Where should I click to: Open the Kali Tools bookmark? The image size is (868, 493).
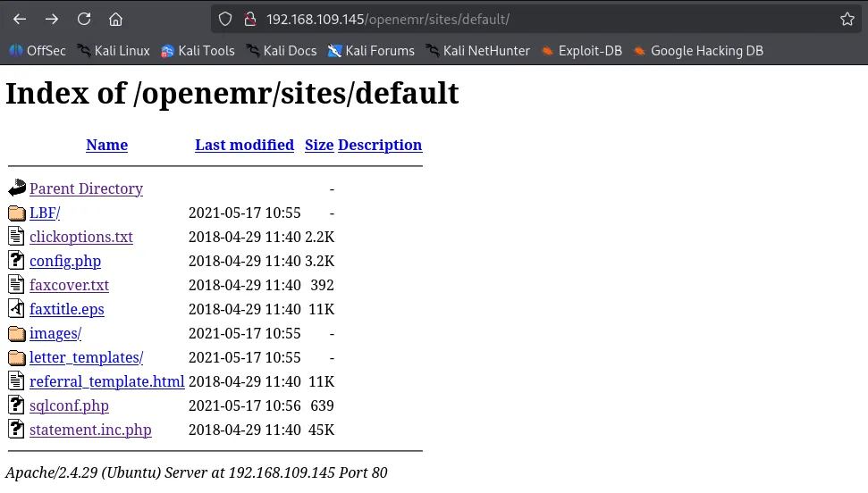(x=198, y=51)
